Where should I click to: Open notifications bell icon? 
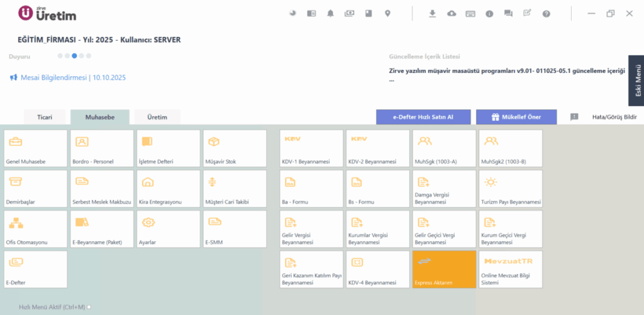[330, 14]
